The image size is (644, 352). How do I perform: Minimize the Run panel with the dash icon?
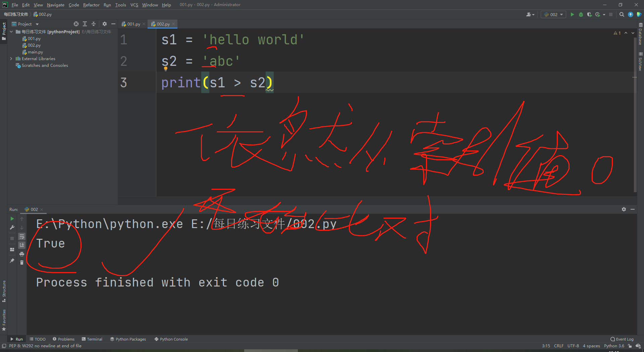(633, 209)
